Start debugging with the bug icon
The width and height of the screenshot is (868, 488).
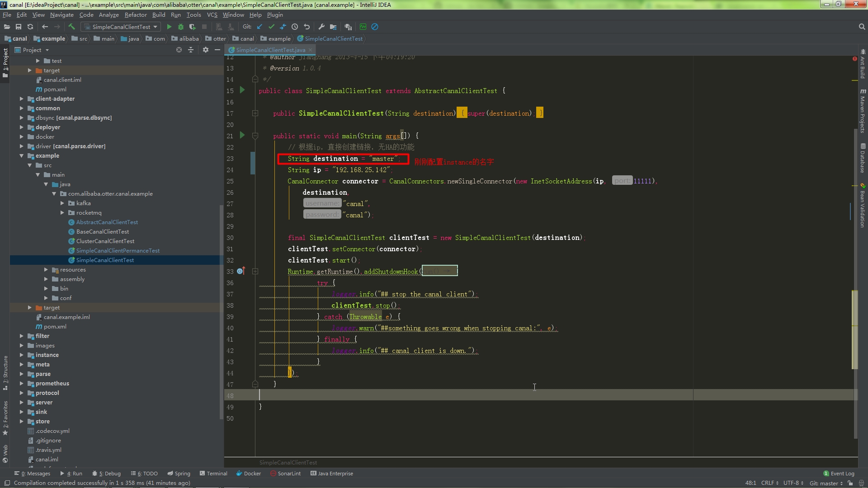coord(181,27)
